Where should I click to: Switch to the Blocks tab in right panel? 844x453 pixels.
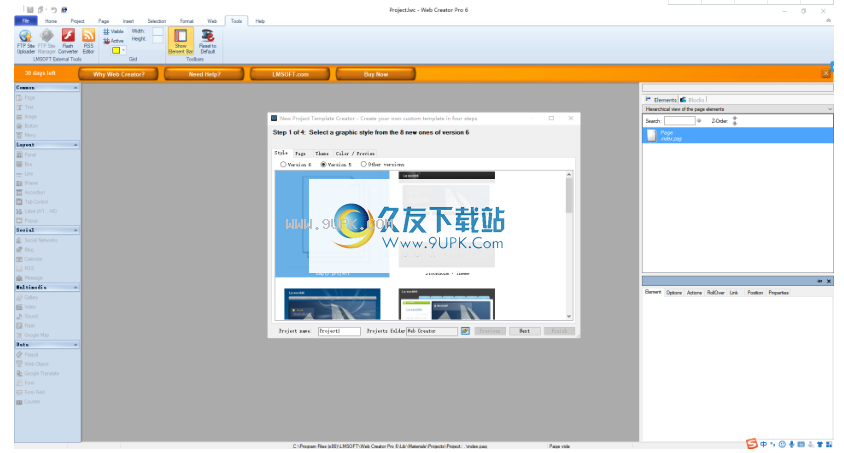point(692,100)
